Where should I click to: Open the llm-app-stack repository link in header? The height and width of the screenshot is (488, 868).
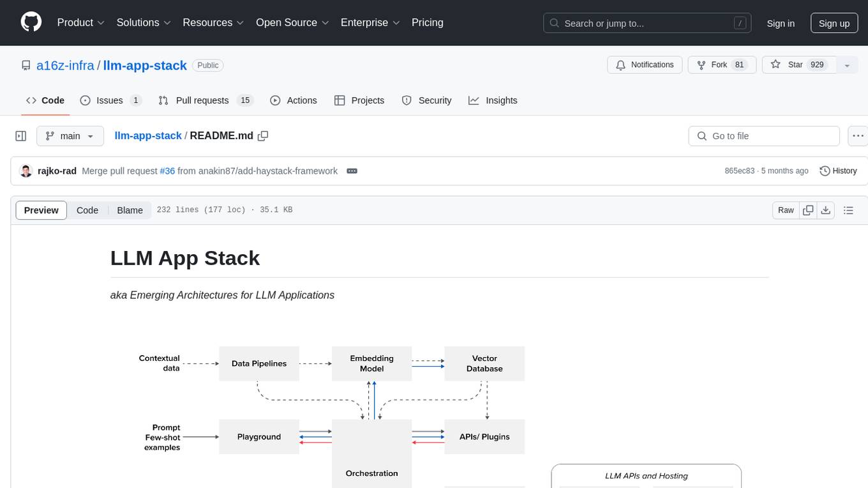click(145, 65)
